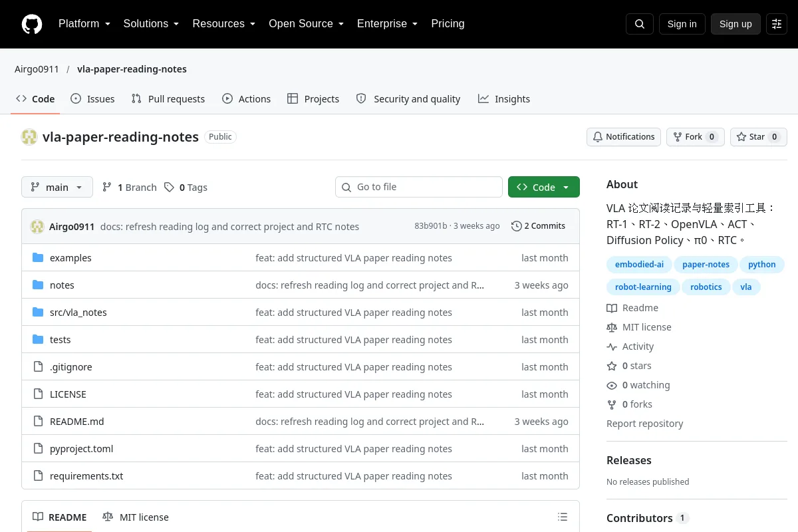The height and width of the screenshot is (532, 798).
Task: Select the vla topic tag
Action: 746,287
